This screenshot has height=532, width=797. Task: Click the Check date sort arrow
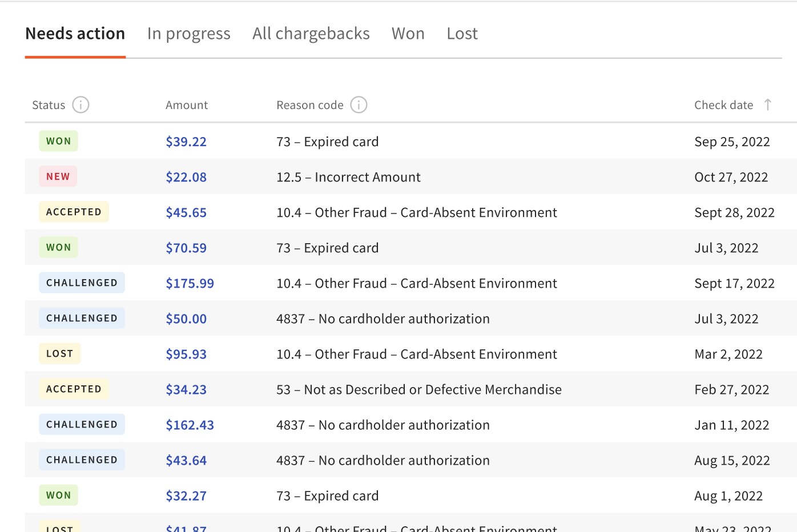point(768,104)
